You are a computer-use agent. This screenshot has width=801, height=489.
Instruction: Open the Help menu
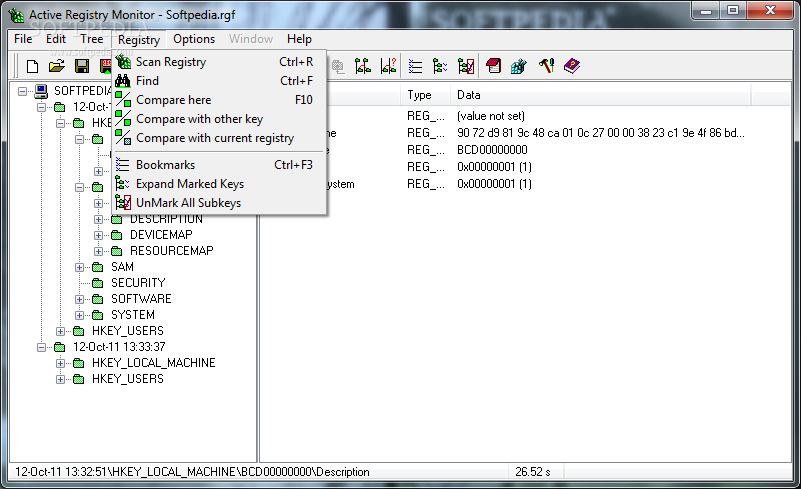coord(299,39)
